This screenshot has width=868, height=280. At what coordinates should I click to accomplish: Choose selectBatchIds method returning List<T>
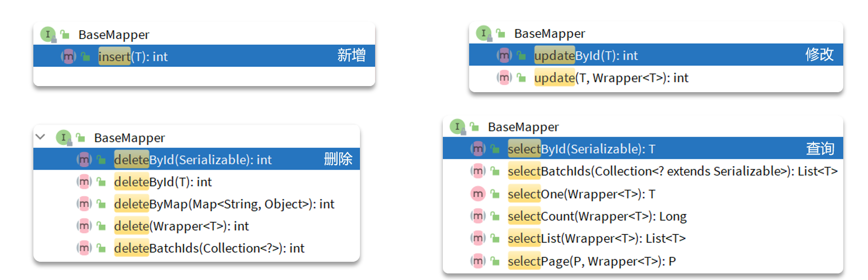point(672,171)
